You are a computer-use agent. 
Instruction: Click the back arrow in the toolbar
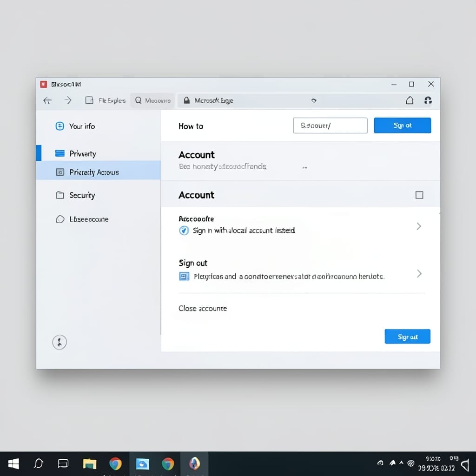coord(48,100)
